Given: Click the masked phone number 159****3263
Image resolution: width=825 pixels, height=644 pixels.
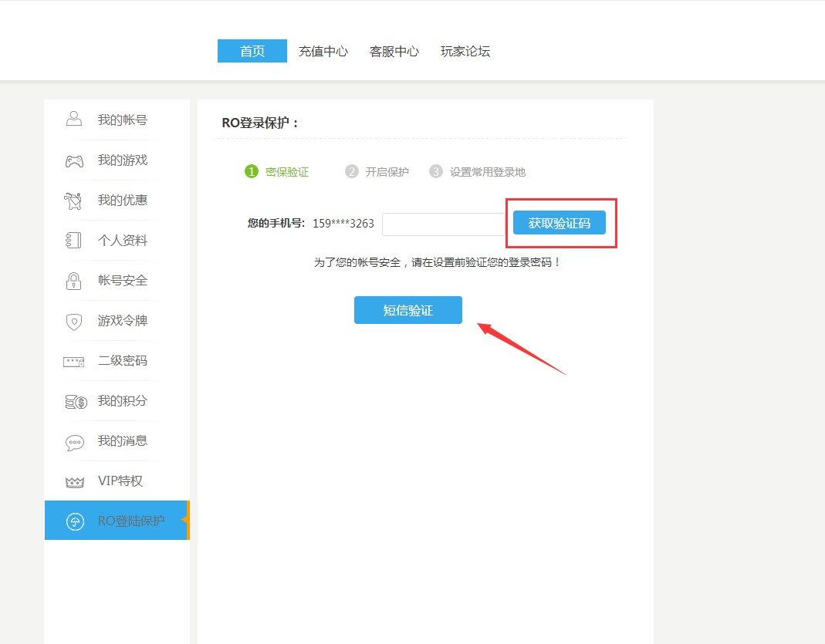Looking at the screenshot, I should (343, 224).
